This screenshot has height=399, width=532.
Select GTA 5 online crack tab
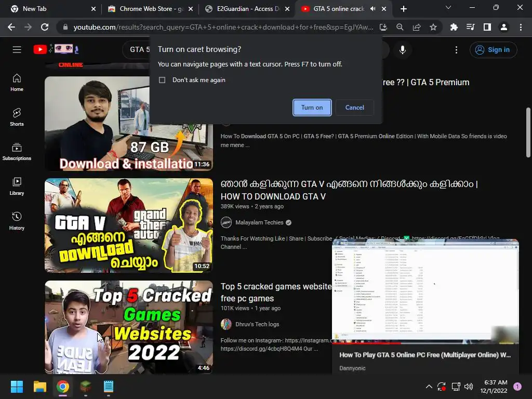339,9
